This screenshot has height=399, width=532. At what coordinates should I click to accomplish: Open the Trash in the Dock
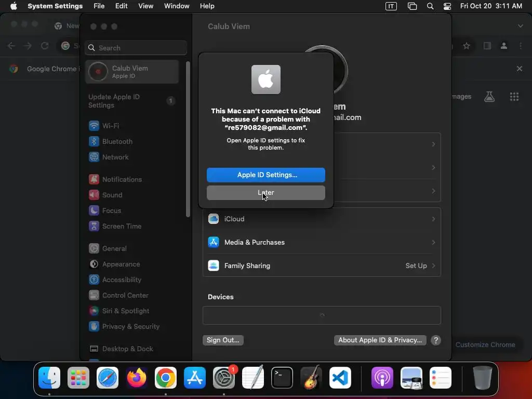click(x=483, y=378)
